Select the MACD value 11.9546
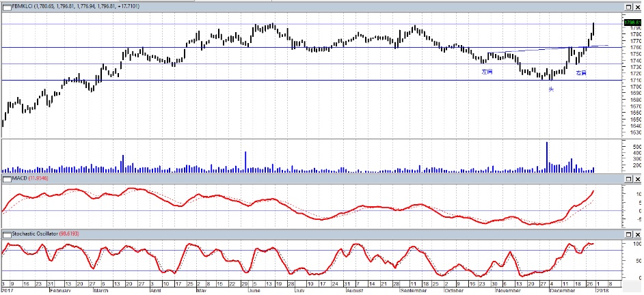Viewport: 644px width, 295px height. pos(38,179)
